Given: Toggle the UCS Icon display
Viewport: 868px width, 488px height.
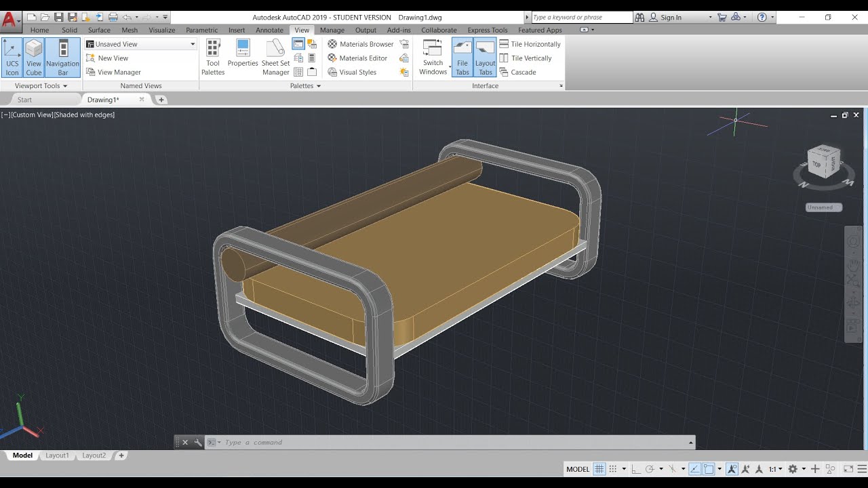Looking at the screenshot, I should 12,57.
